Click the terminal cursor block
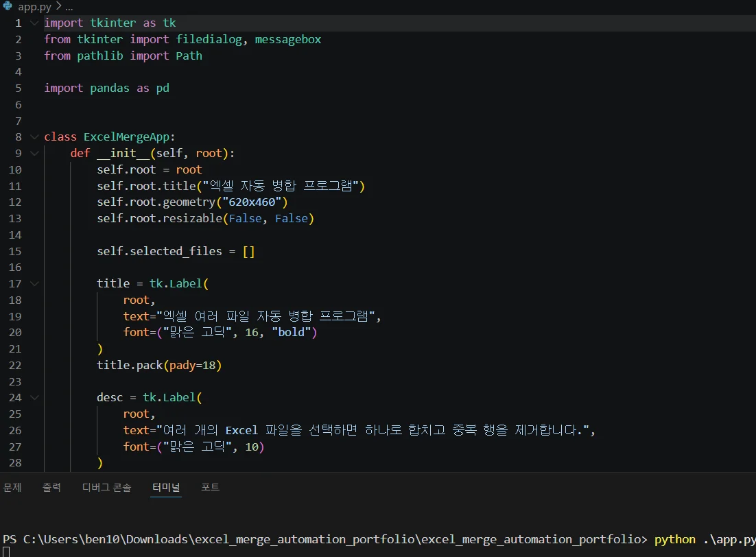756x557 pixels. (x=5, y=552)
